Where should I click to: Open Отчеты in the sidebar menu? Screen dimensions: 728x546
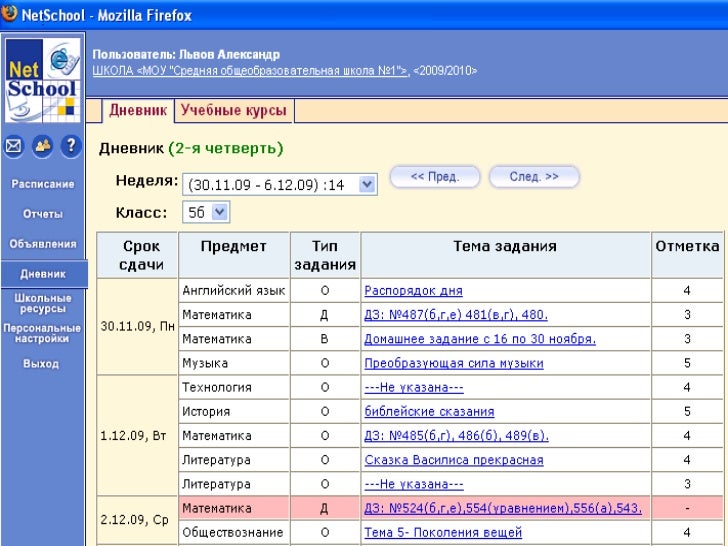point(43,214)
